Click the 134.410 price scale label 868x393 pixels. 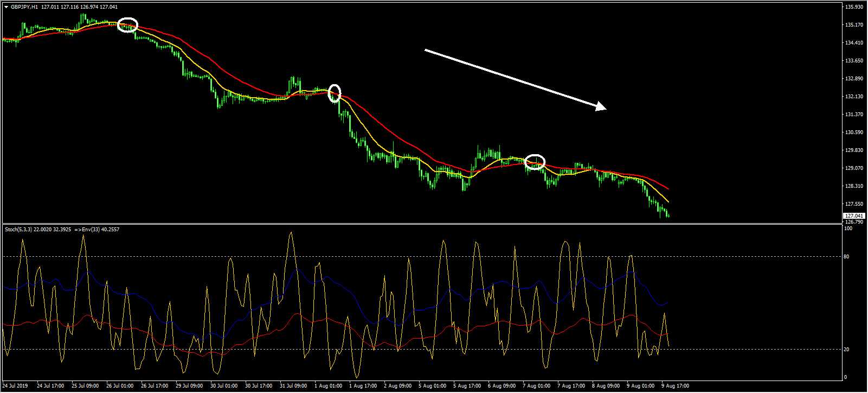(853, 43)
